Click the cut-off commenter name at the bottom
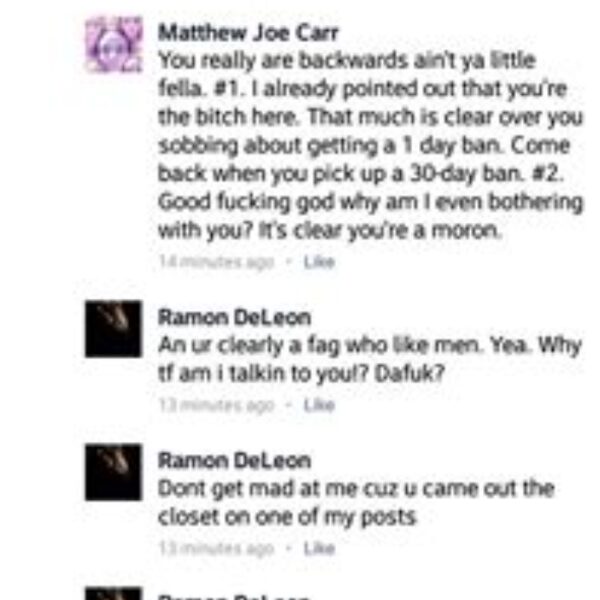600x600 pixels. tap(233, 597)
